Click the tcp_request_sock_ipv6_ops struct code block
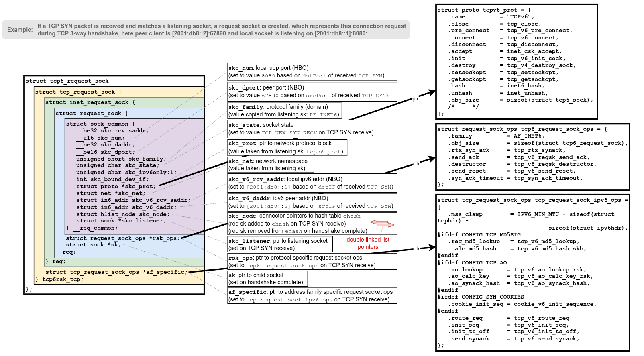This screenshot has height=356, width=644. tap(532, 273)
